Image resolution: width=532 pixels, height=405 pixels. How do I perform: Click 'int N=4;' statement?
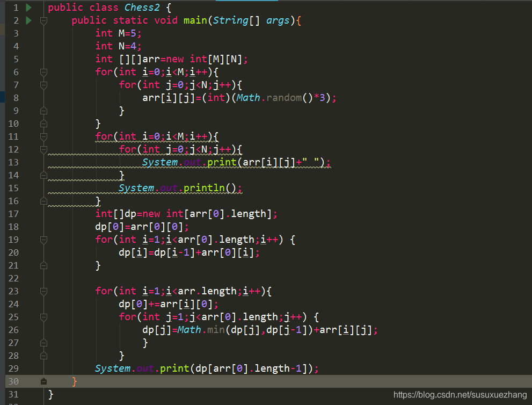tap(119, 46)
